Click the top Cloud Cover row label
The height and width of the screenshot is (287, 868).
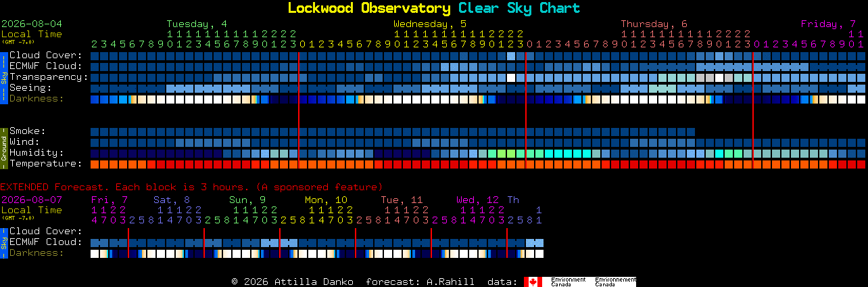(46, 56)
